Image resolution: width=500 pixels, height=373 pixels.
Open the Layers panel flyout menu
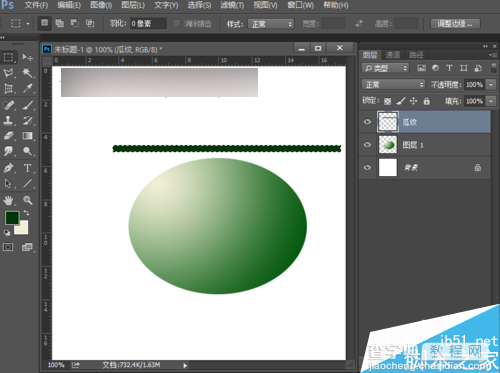click(493, 55)
